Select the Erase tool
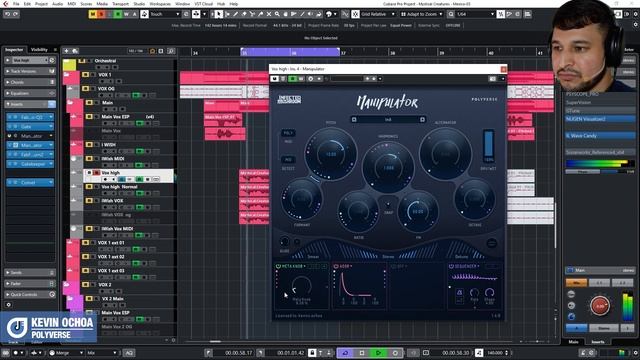The image size is (640, 360). 244,14
